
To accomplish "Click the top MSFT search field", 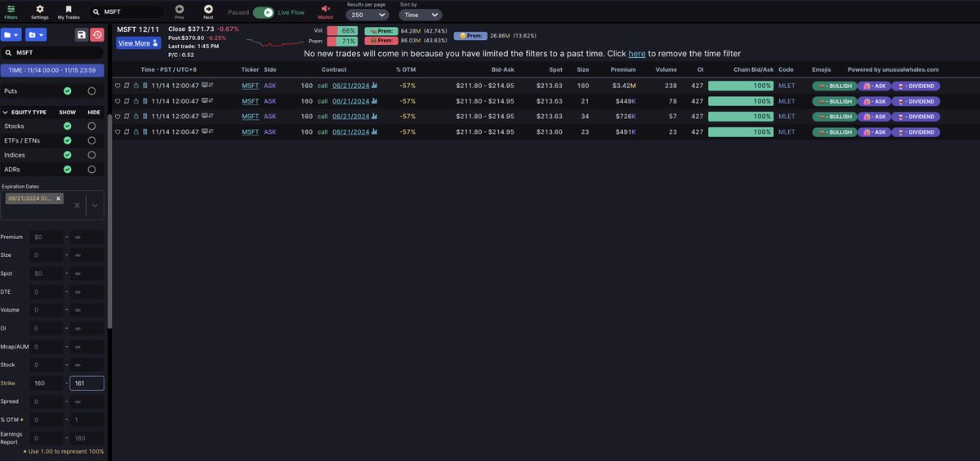I will pyautogui.click(x=127, y=12).
